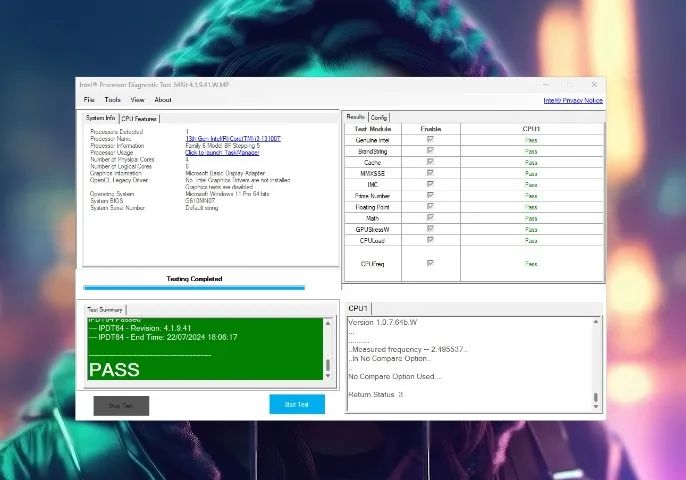Switch to the System Info tab
Image resolution: width=686 pixels, height=480 pixels.
[x=101, y=118]
